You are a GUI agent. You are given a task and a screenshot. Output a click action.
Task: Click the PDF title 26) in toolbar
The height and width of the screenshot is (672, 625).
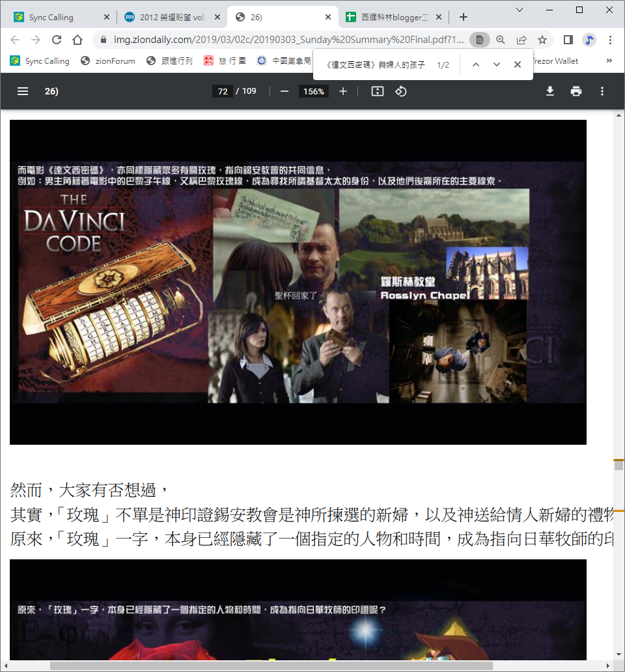(51, 91)
